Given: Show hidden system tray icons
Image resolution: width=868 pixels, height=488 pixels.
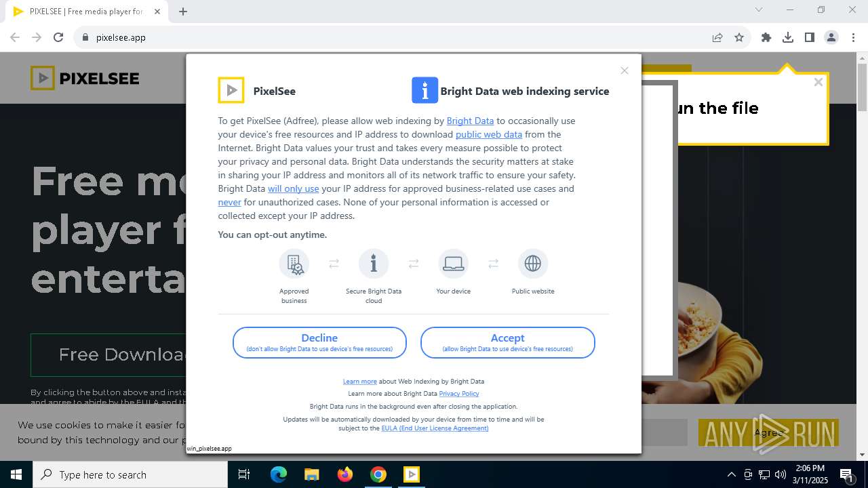Looking at the screenshot, I should tap(731, 474).
